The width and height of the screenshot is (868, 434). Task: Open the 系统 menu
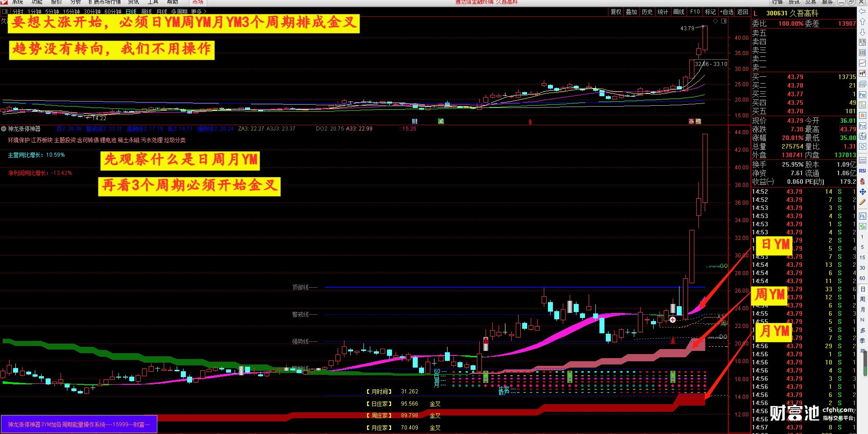pyautogui.click(x=18, y=2)
